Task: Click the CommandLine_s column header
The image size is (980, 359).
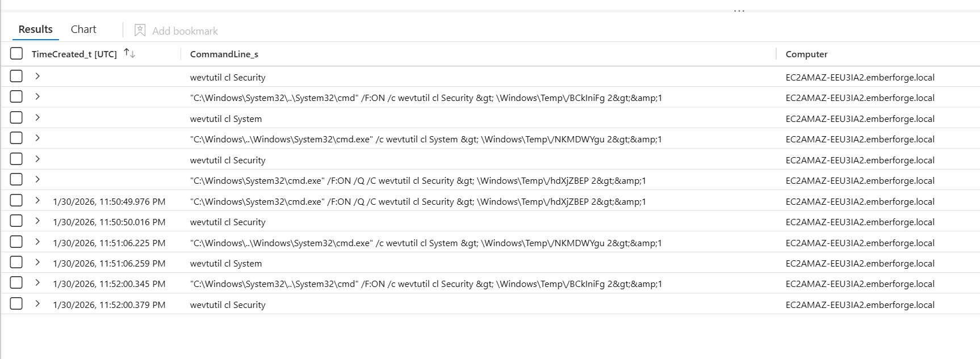Action: 224,54
